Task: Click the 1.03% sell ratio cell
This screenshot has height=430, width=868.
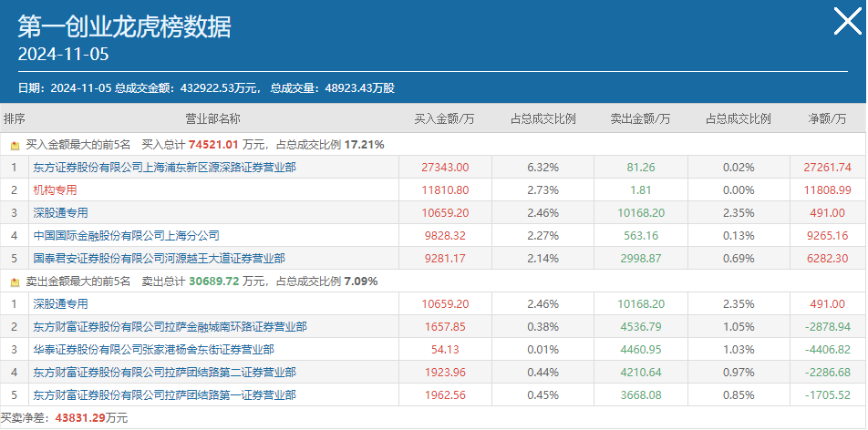Action: click(x=739, y=350)
